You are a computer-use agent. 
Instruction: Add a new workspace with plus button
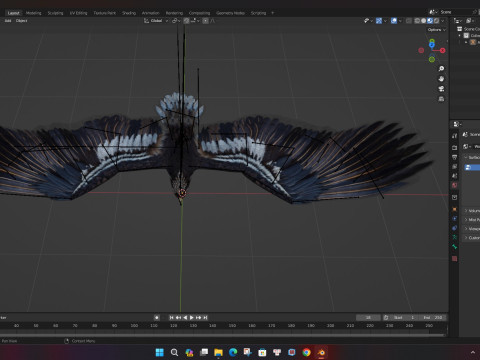tap(273, 13)
